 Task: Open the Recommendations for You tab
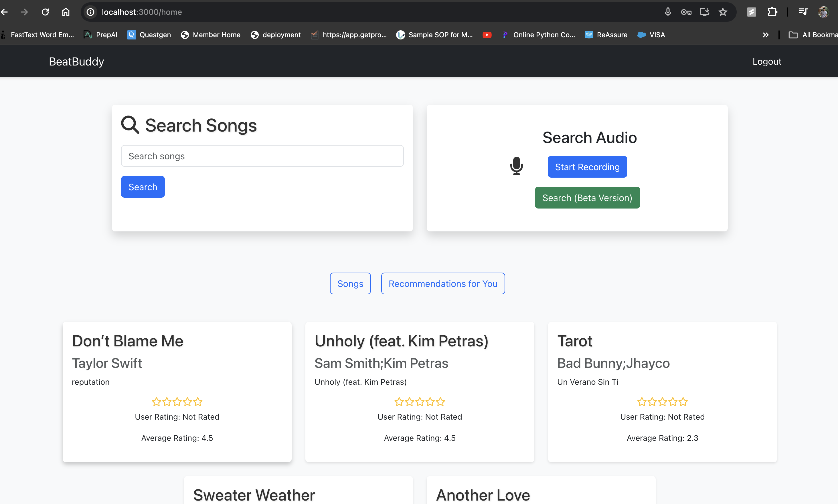click(x=442, y=283)
